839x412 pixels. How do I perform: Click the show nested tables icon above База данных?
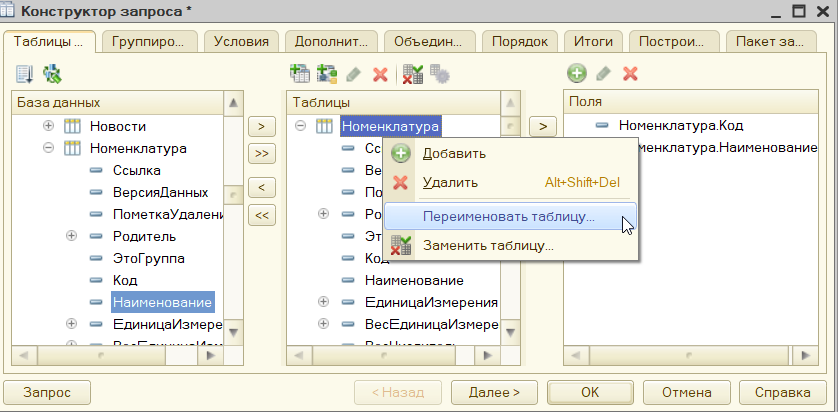coord(25,74)
